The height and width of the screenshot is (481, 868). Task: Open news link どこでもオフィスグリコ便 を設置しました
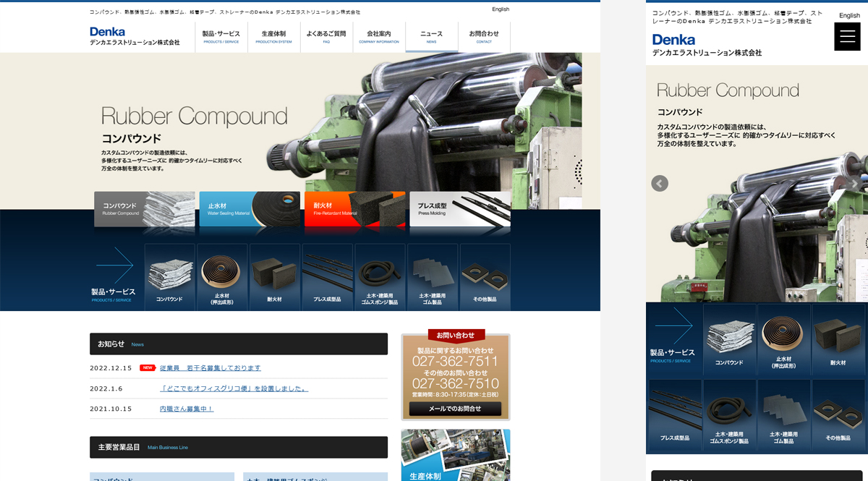tap(234, 388)
